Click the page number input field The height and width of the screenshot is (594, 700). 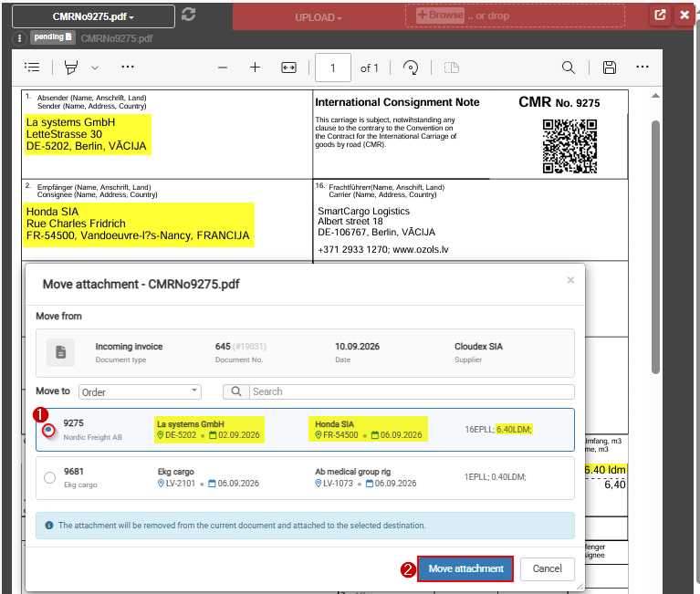click(332, 68)
